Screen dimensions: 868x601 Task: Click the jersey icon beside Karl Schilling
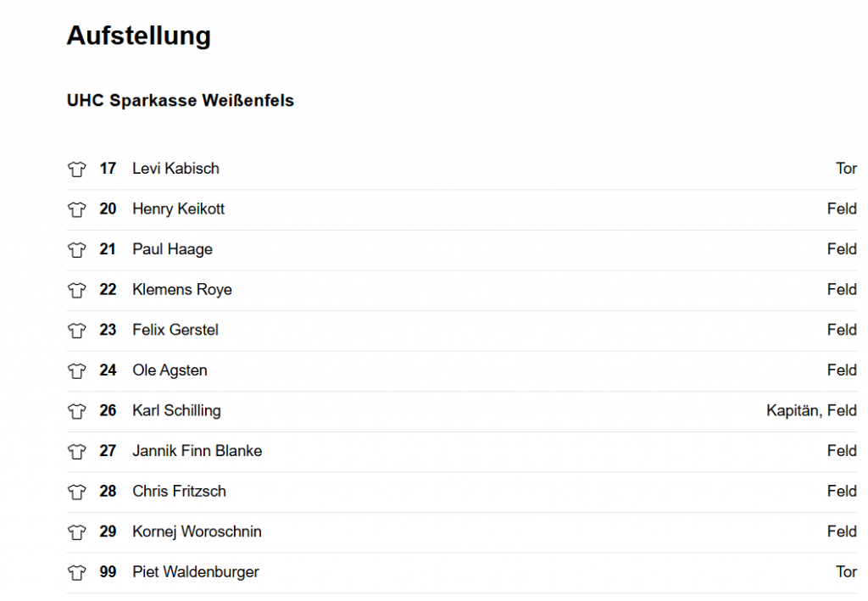(x=77, y=411)
